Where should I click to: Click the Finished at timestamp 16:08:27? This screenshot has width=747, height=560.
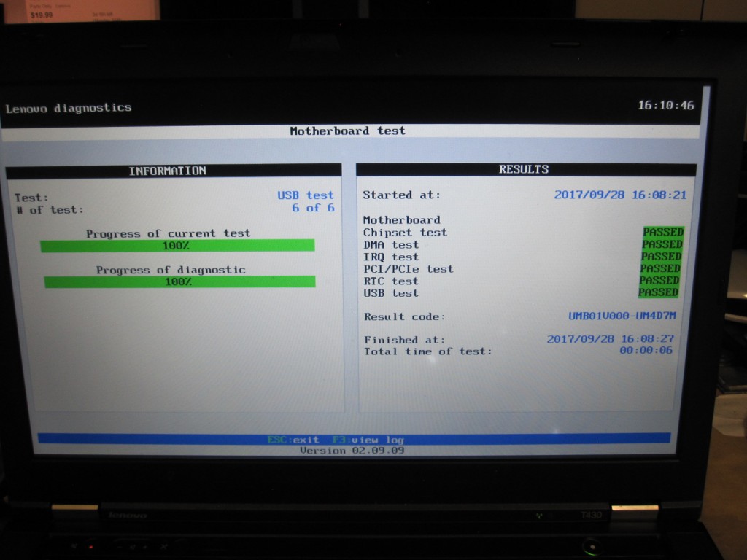click(x=611, y=338)
